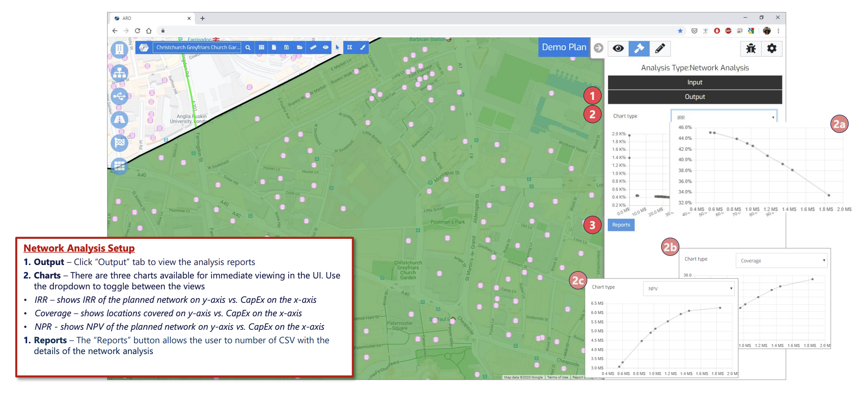The height and width of the screenshot is (393, 868).
Task: Open the browser three-dot menu
Action: [x=779, y=31]
